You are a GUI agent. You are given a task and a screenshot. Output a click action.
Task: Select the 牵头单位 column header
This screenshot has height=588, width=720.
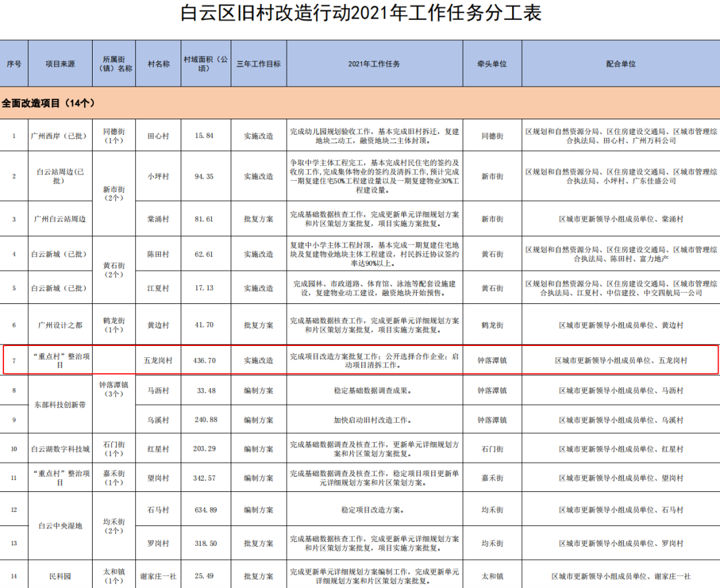491,64
